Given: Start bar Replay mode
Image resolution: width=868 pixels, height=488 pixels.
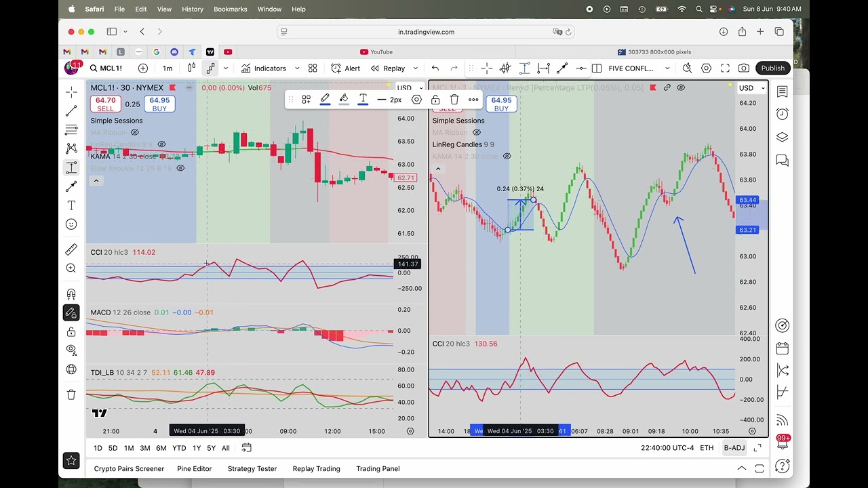Looking at the screenshot, I should coord(388,68).
